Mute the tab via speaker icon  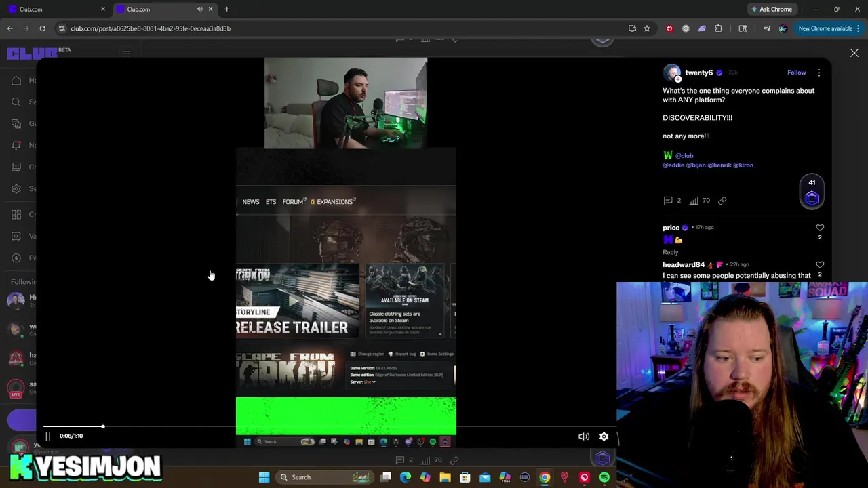coord(199,9)
